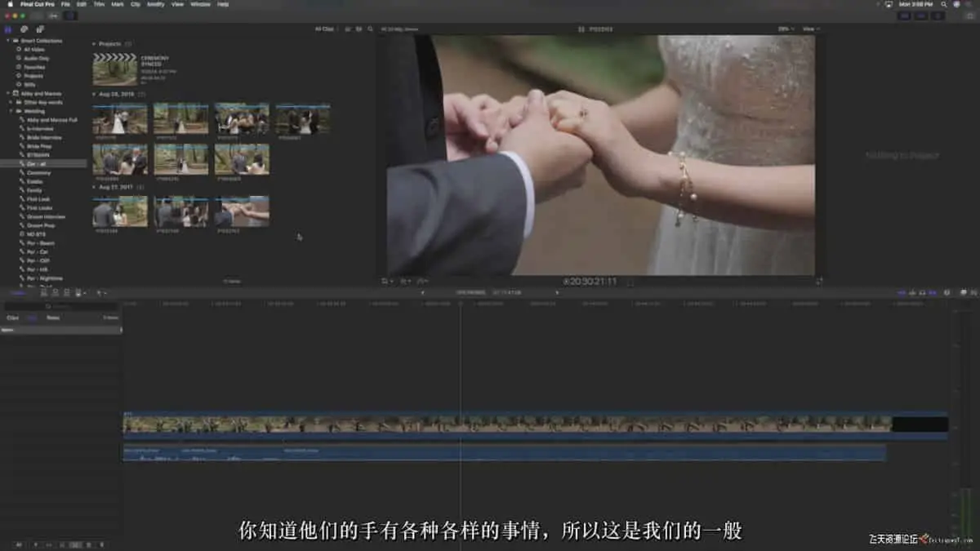Select the Favorites smart collection
The image size is (980, 551).
[34, 67]
